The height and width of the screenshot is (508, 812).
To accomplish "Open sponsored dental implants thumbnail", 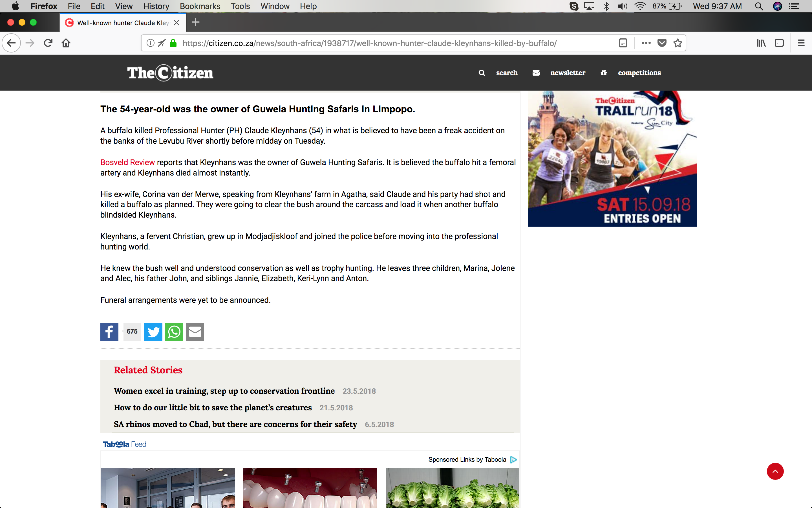I will (x=310, y=488).
